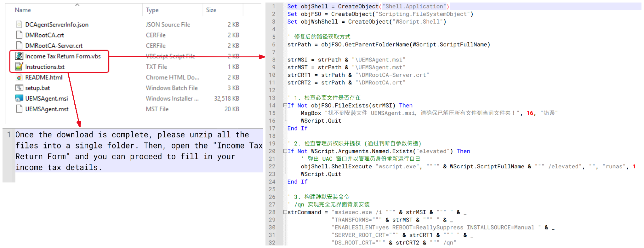Click the type 'Windows Batch File'
The image size is (644, 248).
172,88
